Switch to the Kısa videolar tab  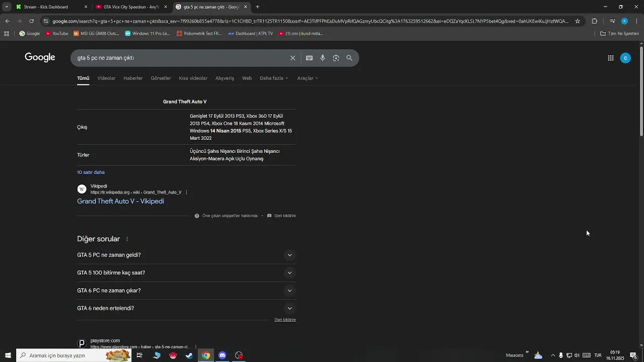(x=193, y=78)
